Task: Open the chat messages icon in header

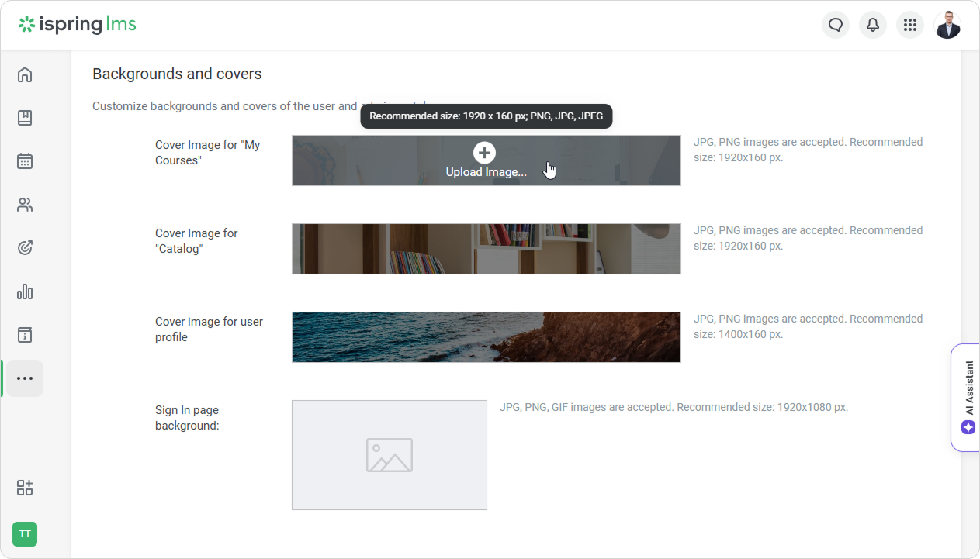Action: click(x=836, y=25)
